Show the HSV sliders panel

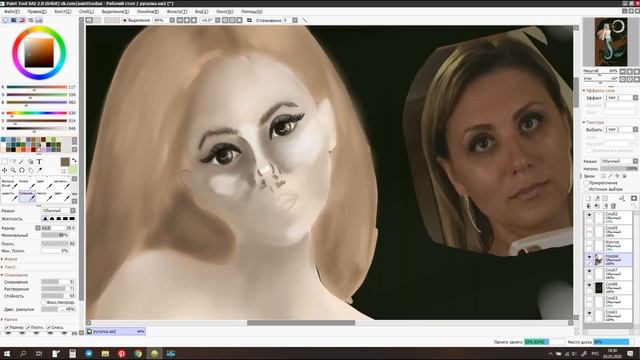click(x=22, y=20)
